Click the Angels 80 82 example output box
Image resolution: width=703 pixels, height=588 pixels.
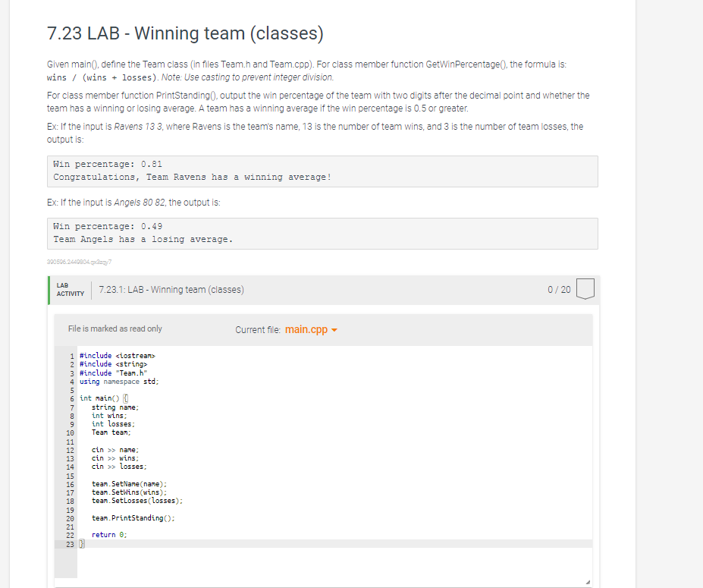322,233
